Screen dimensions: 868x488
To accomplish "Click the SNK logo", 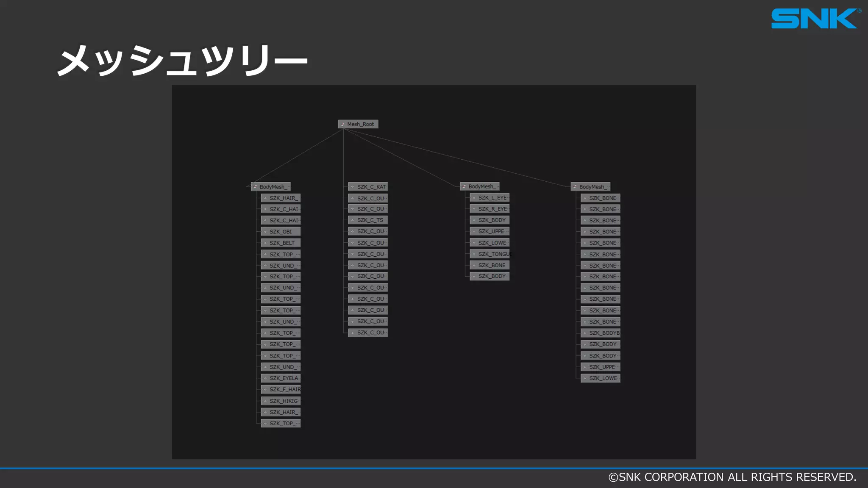I will pos(815,19).
